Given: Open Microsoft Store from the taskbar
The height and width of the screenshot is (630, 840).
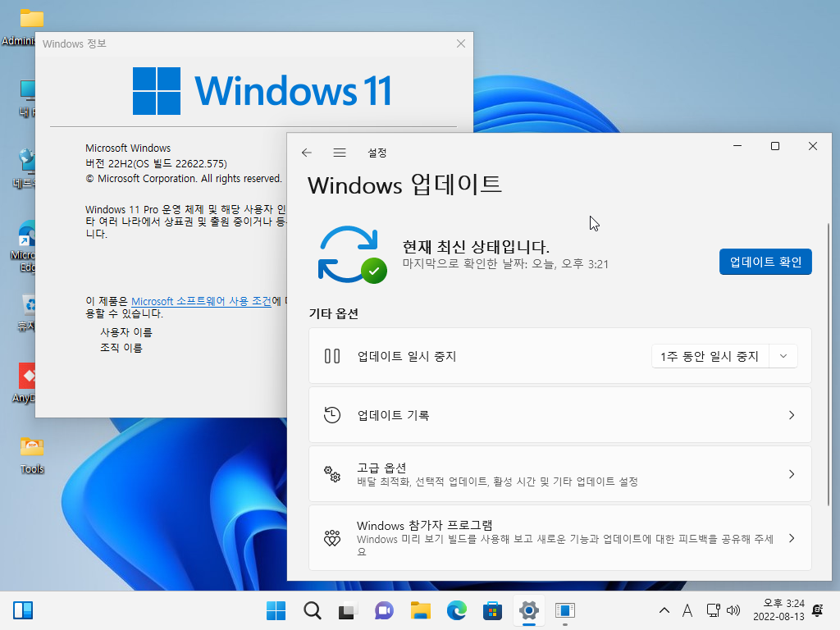Looking at the screenshot, I should click(492, 610).
